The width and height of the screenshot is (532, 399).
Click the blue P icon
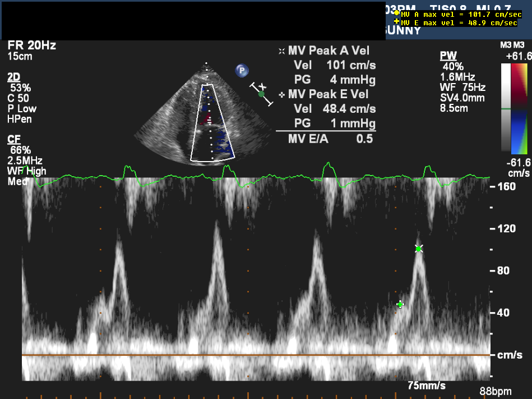[242, 70]
